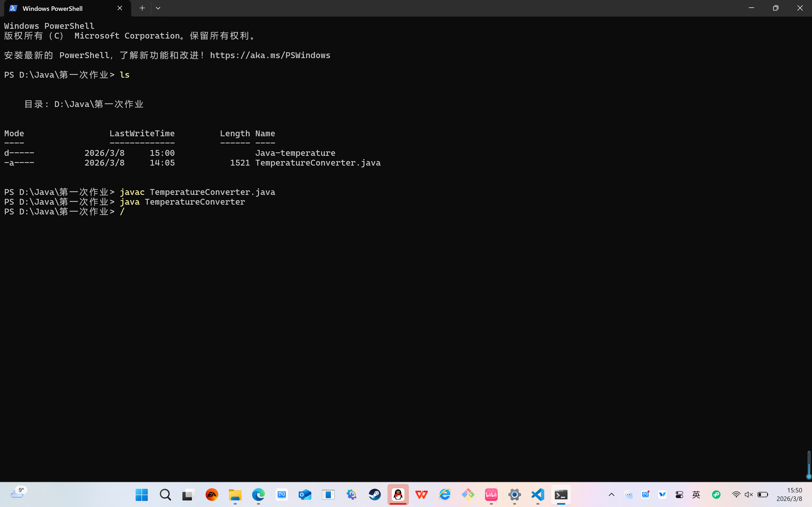
Task: Open Steam from the taskbar
Action: click(375, 495)
